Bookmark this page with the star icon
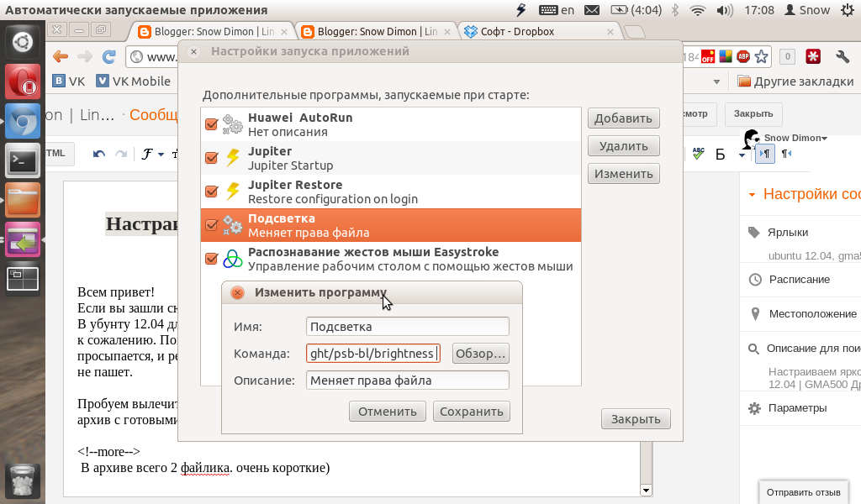 [x=761, y=56]
